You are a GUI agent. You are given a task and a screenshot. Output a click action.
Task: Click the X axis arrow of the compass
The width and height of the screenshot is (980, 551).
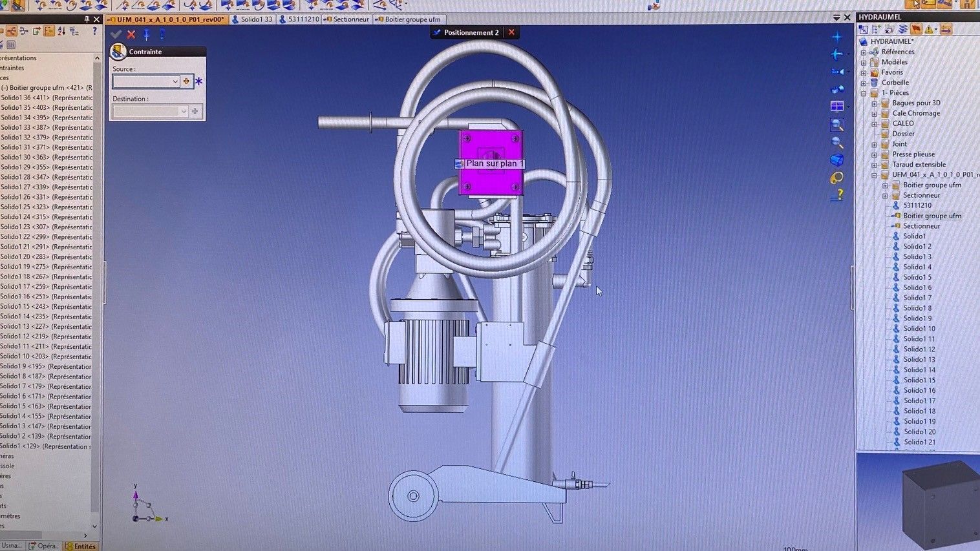point(158,518)
